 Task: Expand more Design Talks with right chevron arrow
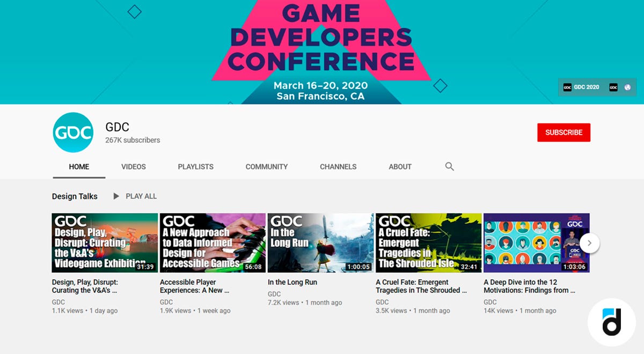pyautogui.click(x=589, y=243)
